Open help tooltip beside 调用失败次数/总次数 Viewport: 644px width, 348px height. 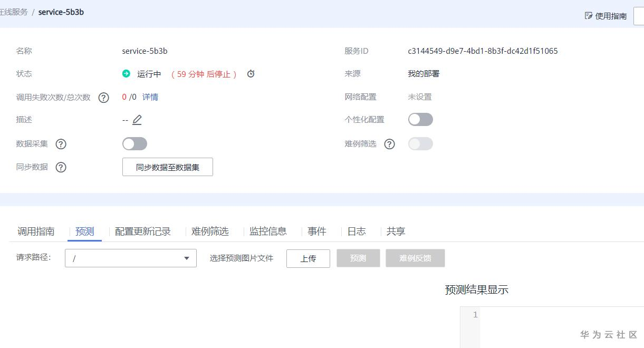tap(103, 96)
